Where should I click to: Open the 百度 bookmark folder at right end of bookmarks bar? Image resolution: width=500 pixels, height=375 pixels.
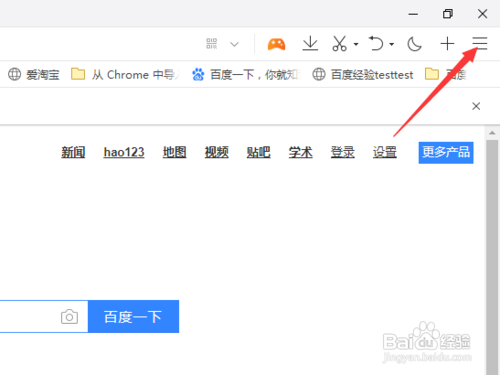445,74
